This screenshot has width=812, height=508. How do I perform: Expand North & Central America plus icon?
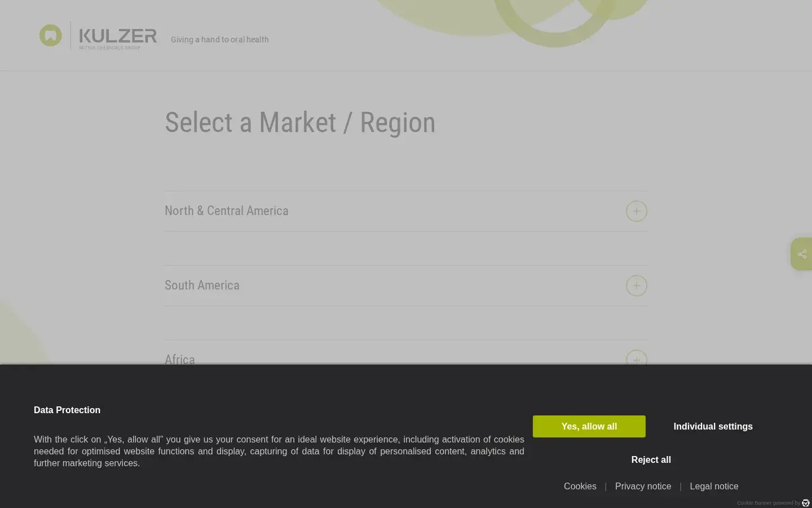point(636,211)
